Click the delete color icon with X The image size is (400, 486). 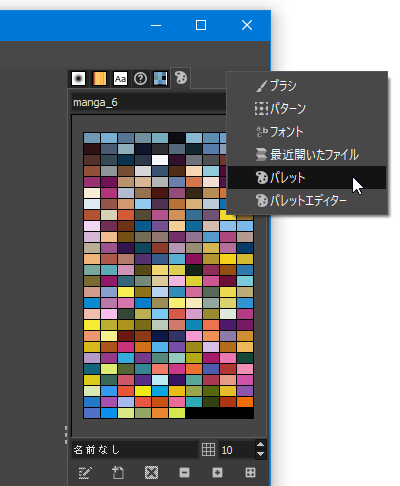click(x=151, y=472)
